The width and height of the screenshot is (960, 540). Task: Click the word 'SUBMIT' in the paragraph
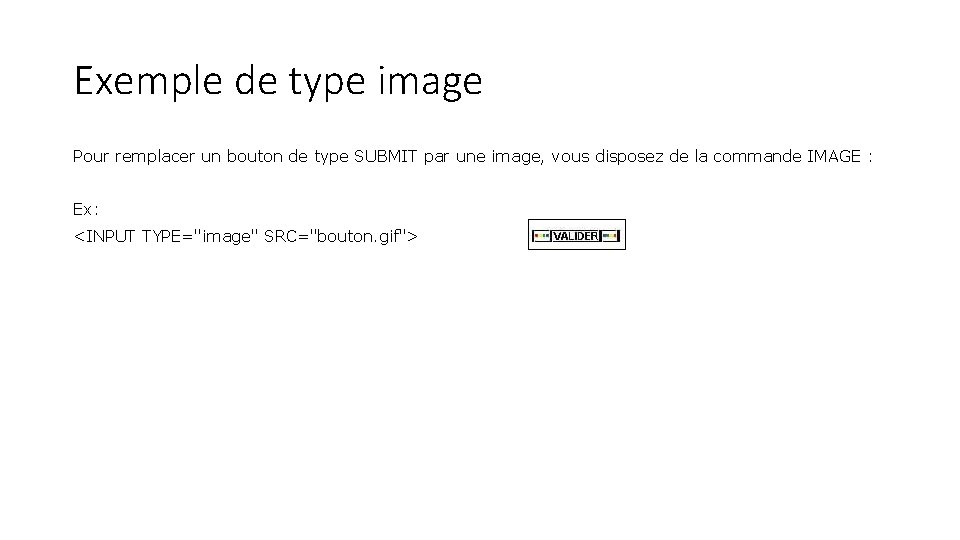(x=385, y=156)
